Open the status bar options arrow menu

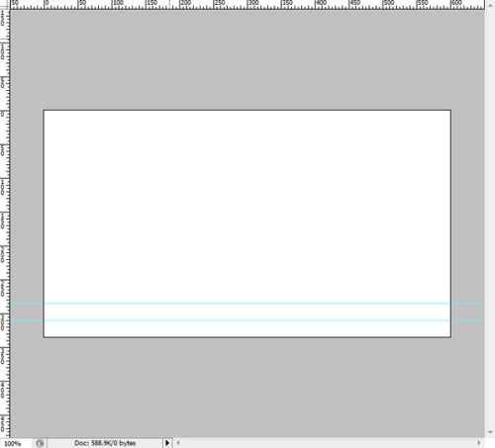[167, 443]
